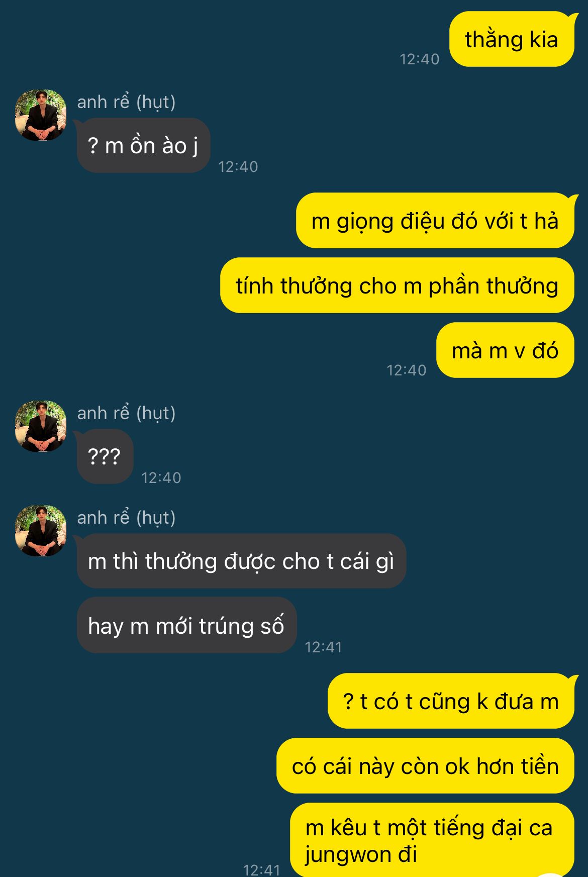588x877 pixels.
Task: Select the 'm giọng điệu đó với t hả' message
Action: tap(435, 220)
